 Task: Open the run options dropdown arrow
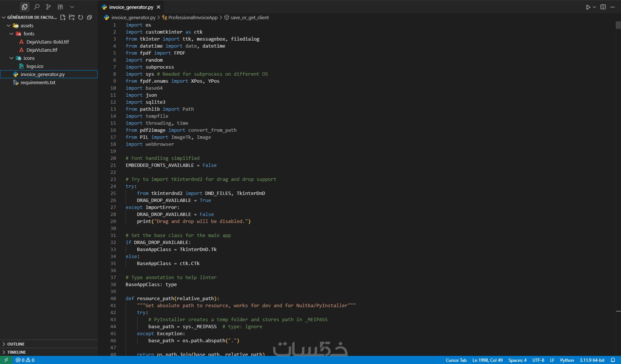(594, 7)
